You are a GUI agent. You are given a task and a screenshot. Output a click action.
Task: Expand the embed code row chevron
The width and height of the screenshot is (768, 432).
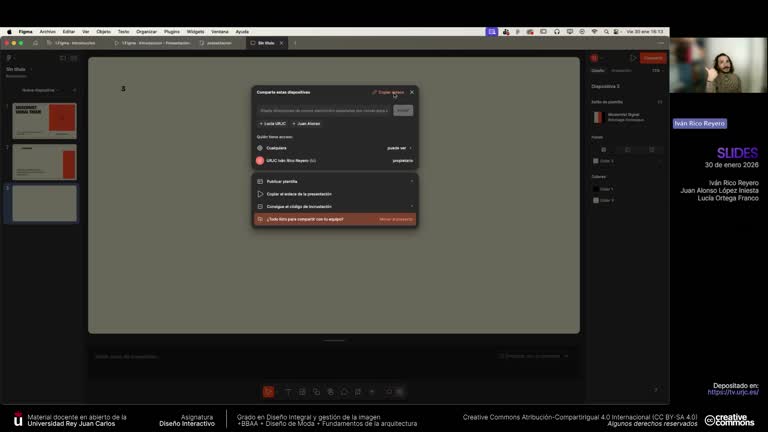point(411,207)
